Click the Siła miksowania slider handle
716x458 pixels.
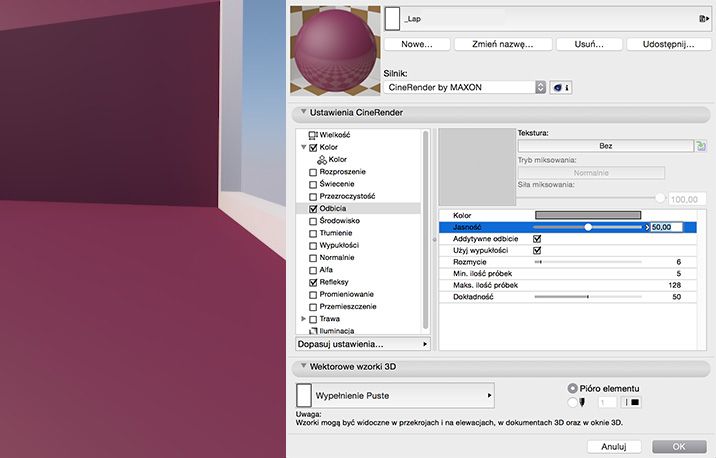coord(660,198)
